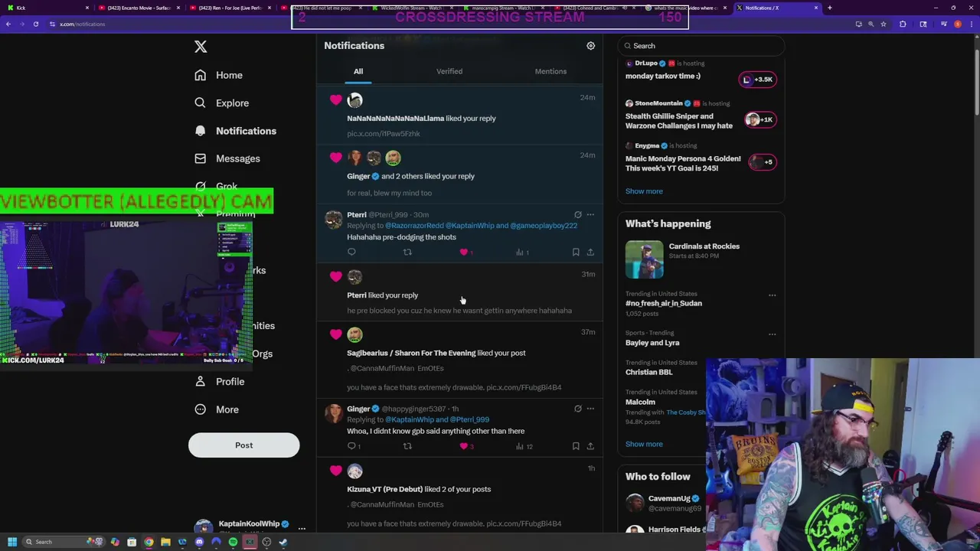Screen dimensions: 980x551
Task: Open Sagibearius avatar in liked post notification
Action: [x=354, y=334]
